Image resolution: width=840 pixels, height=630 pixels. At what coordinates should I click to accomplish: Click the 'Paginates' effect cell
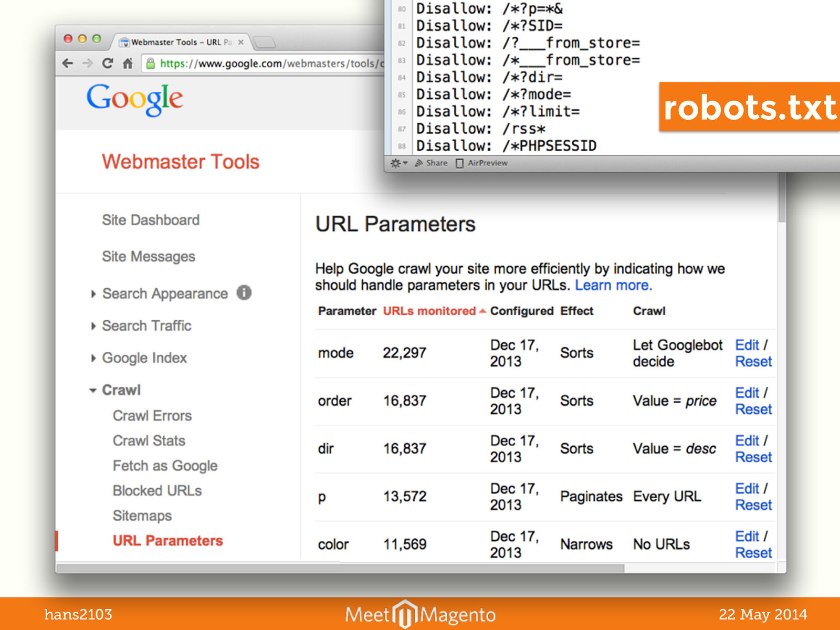[591, 497]
